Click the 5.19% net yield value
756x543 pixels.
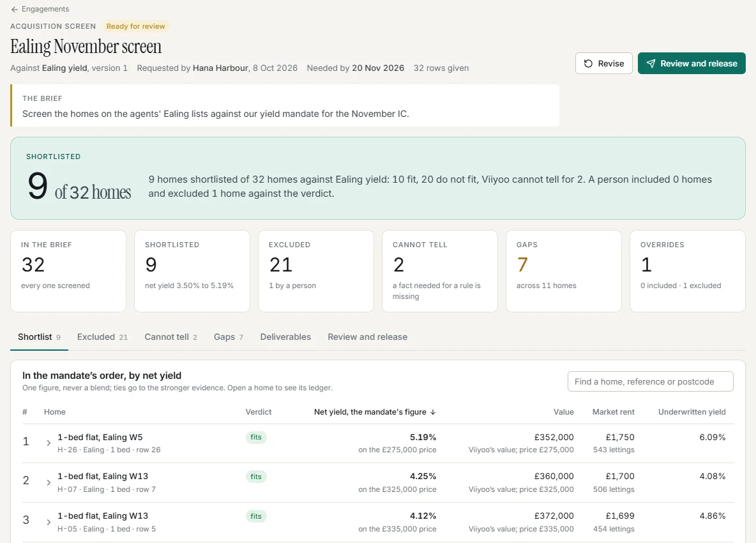423,438
